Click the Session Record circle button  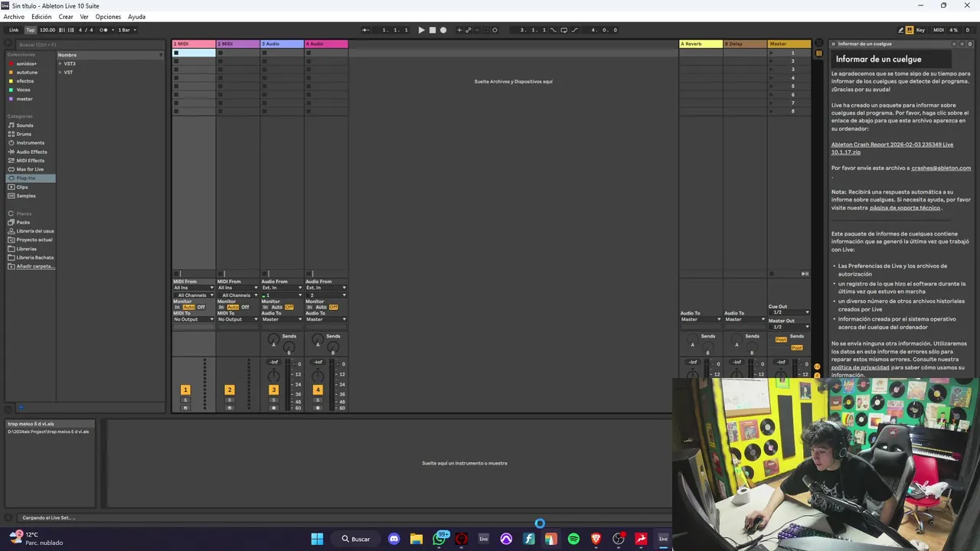point(495,30)
